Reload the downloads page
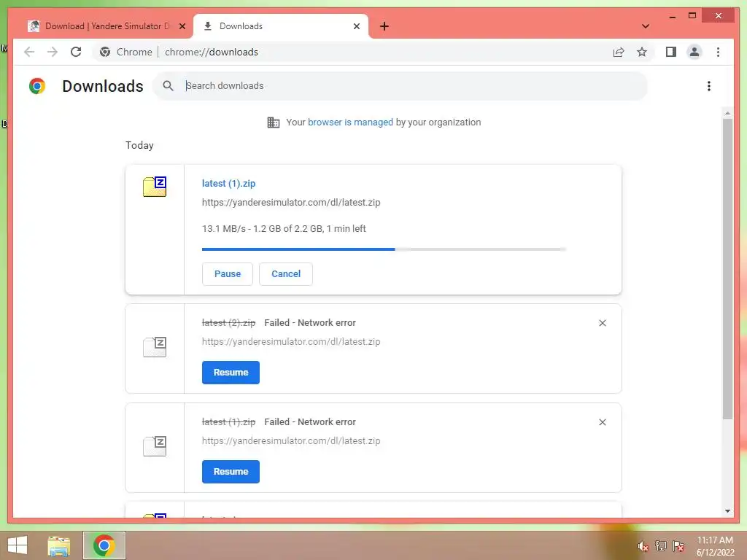 pyautogui.click(x=76, y=52)
